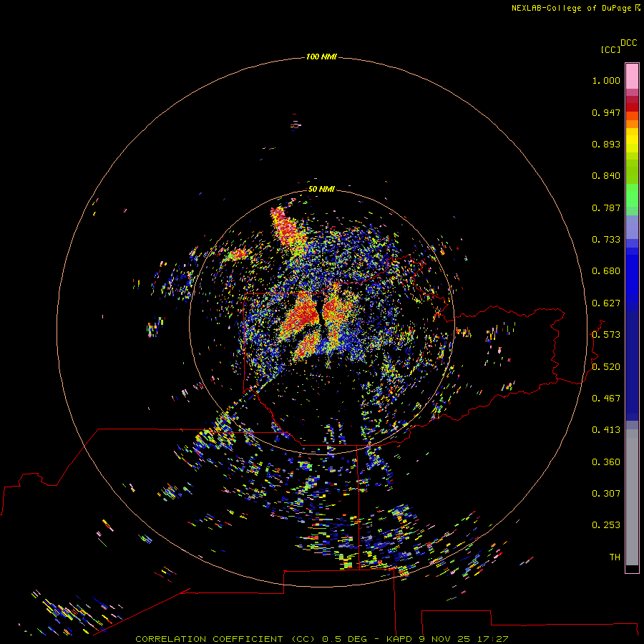Pick the lavender swatch on the color bar

pos(632,227)
